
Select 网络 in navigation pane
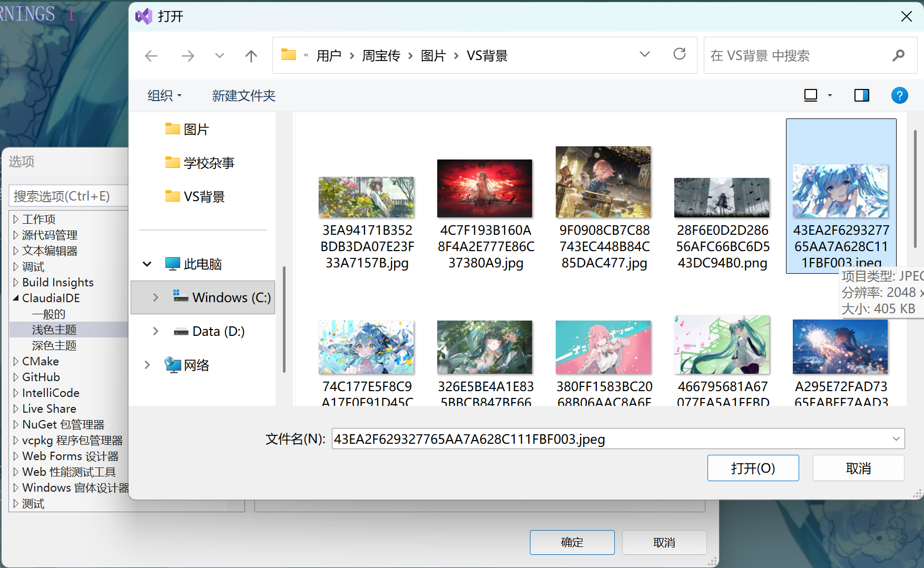click(x=187, y=365)
